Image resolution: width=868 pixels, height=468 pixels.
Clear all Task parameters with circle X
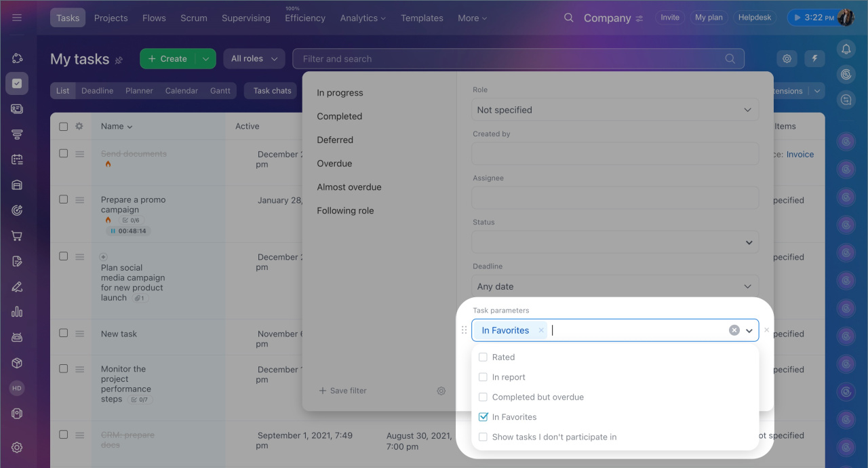click(x=734, y=330)
